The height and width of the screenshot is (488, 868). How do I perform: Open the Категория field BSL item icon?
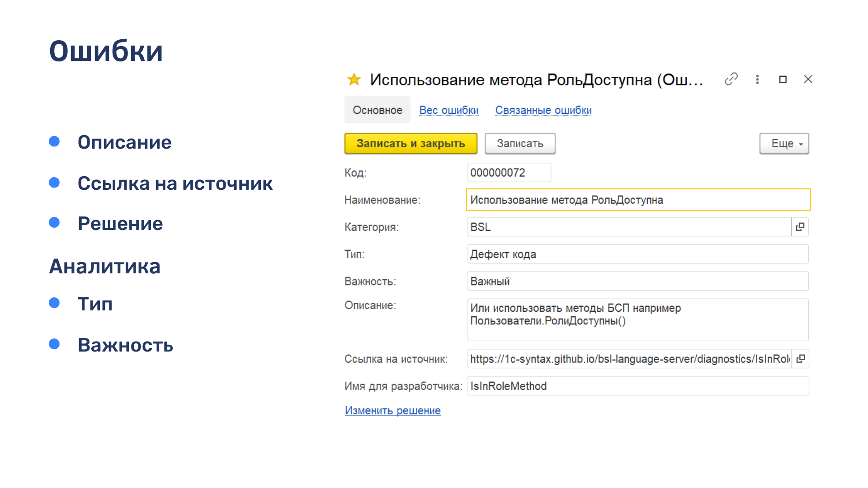[800, 227]
